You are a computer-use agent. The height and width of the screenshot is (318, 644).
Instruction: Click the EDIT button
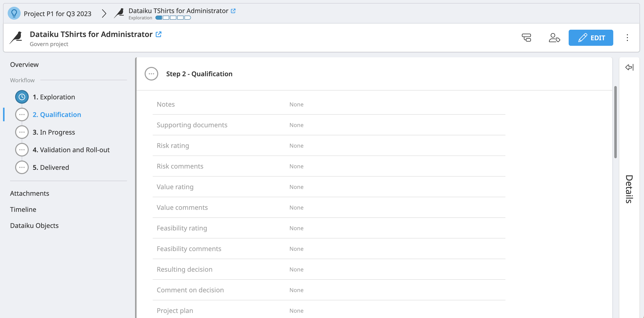pos(591,38)
